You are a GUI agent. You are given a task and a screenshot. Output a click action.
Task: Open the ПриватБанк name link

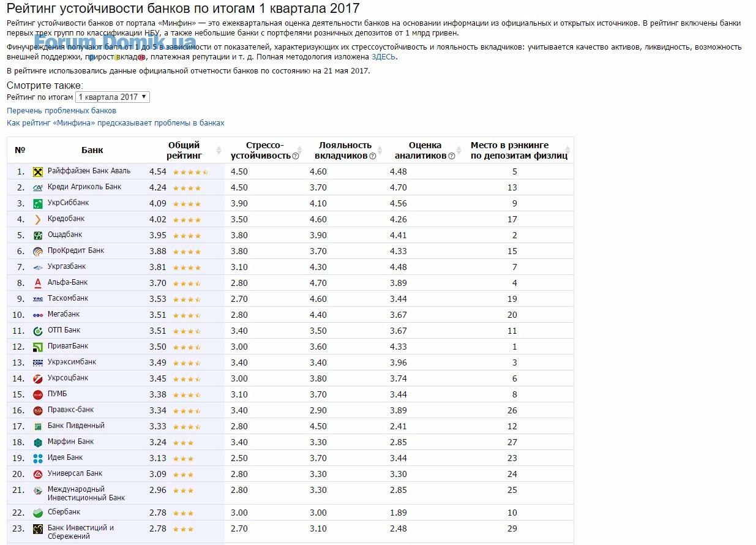(68, 346)
